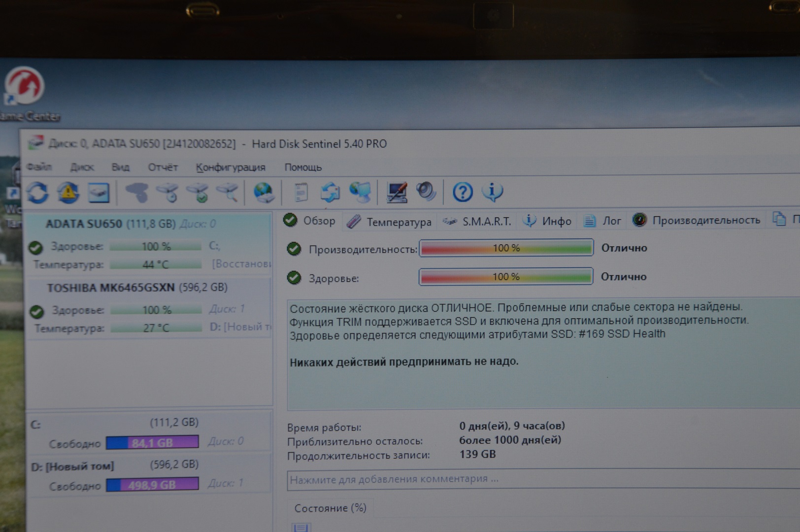This screenshot has width=800, height=532.
Task: Click the blue refresh arrows toolbar icon
Action: coord(38,192)
